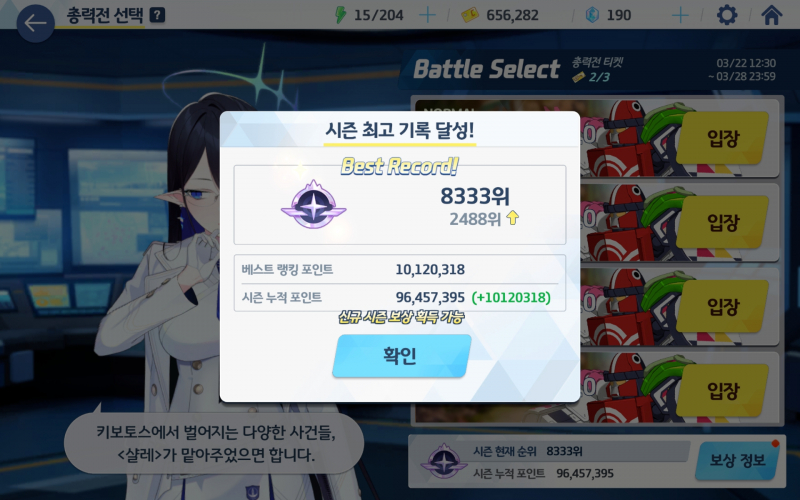Confirm with the 확인 button
Image resolution: width=800 pixels, height=500 pixels.
coord(402,356)
